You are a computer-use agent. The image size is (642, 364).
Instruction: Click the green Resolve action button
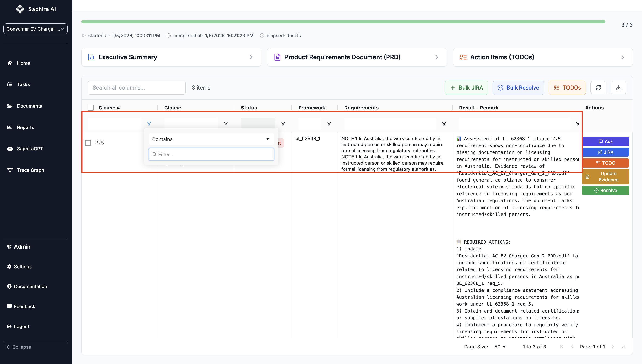click(x=605, y=190)
